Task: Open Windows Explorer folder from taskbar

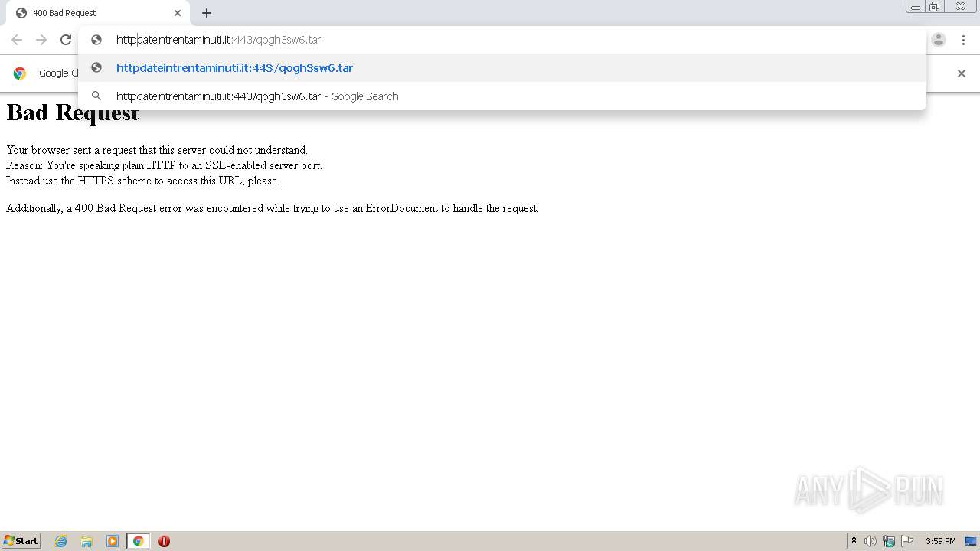Action: [87, 541]
